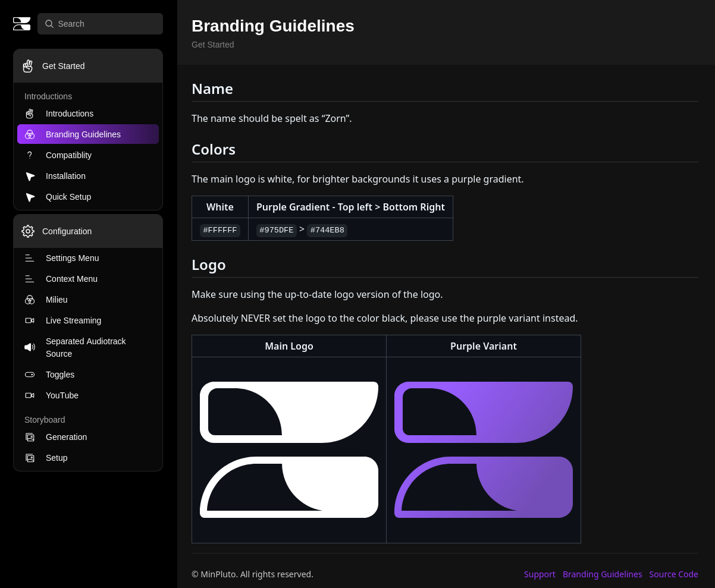The image size is (715, 588).
Task: Click the magnifier icon in the search box
Action: (x=49, y=24)
